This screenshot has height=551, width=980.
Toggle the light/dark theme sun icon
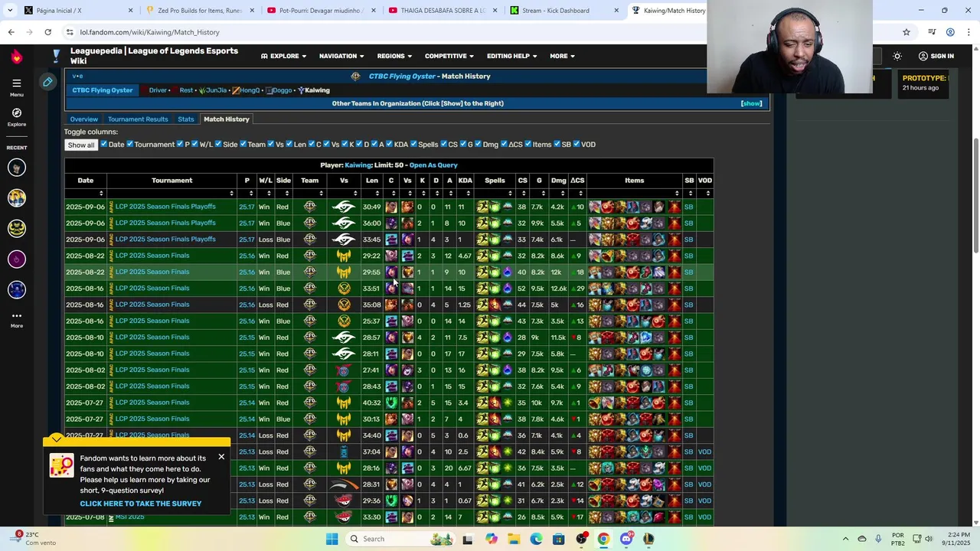(897, 56)
